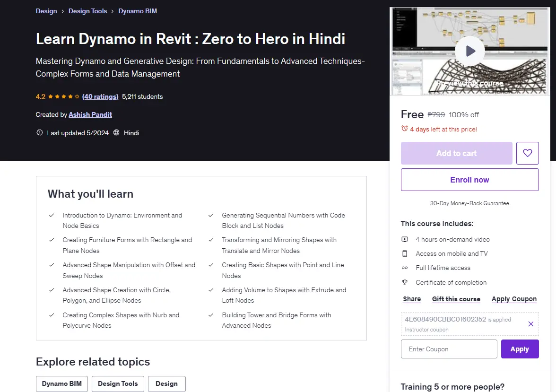
Task: Click the Enroll now button
Action: tap(469, 180)
